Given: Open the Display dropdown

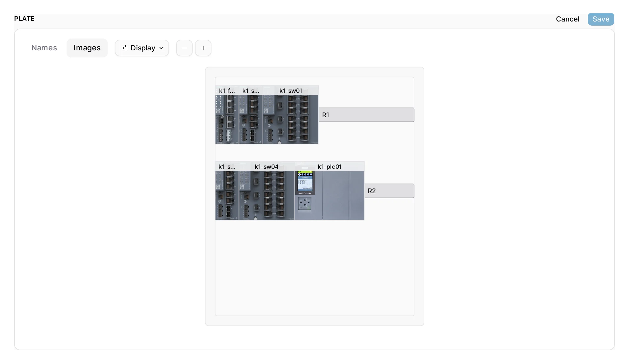Looking at the screenshot, I should coord(142,48).
